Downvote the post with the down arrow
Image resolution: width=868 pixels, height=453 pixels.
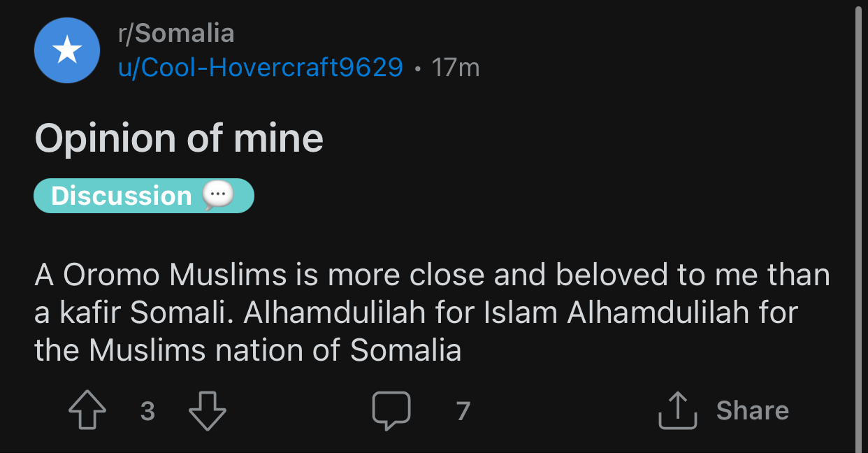tap(208, 410)
